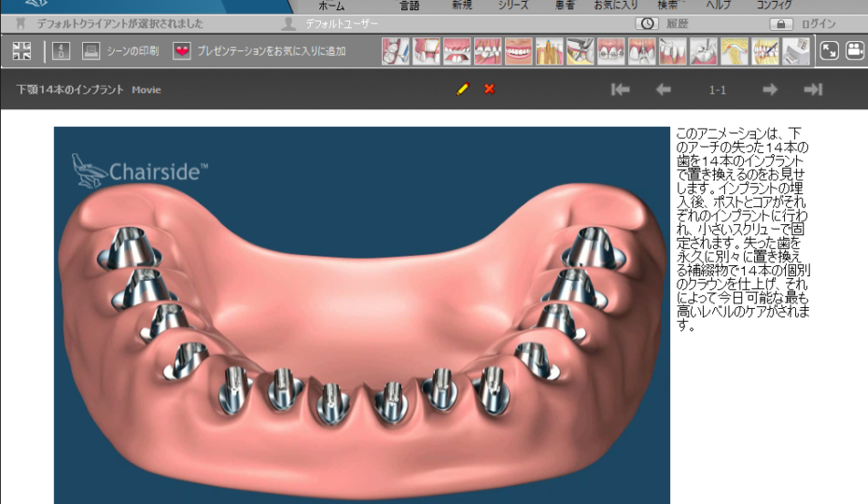
Task: Click the シーンの印刷 label
Action: 133,51
